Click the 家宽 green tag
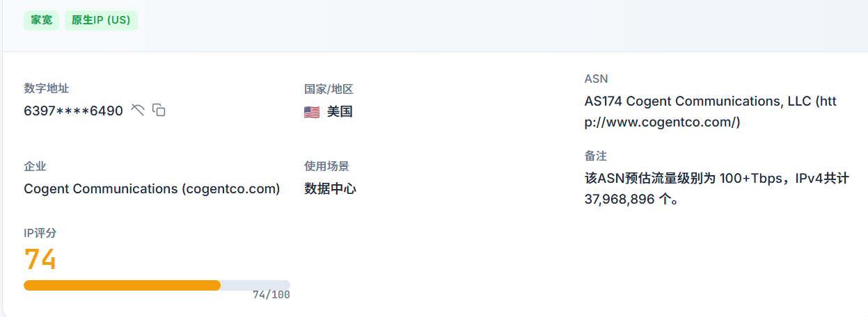 tap(41, 20)
